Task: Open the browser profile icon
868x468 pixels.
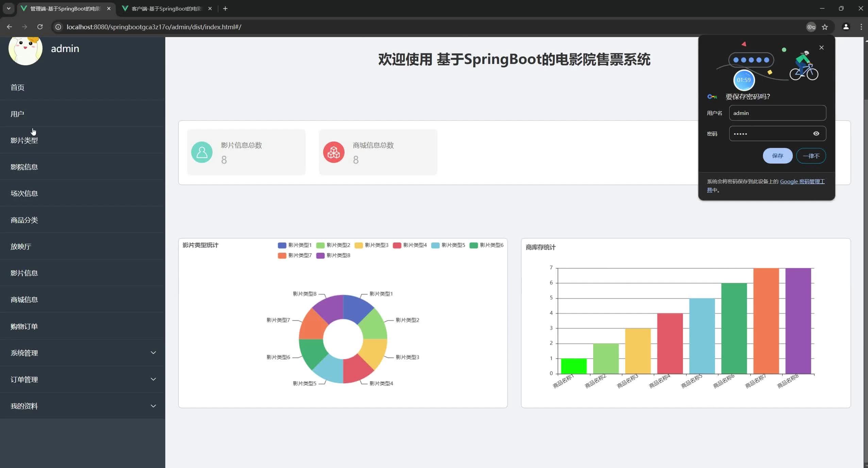Action: pos(846,27)
